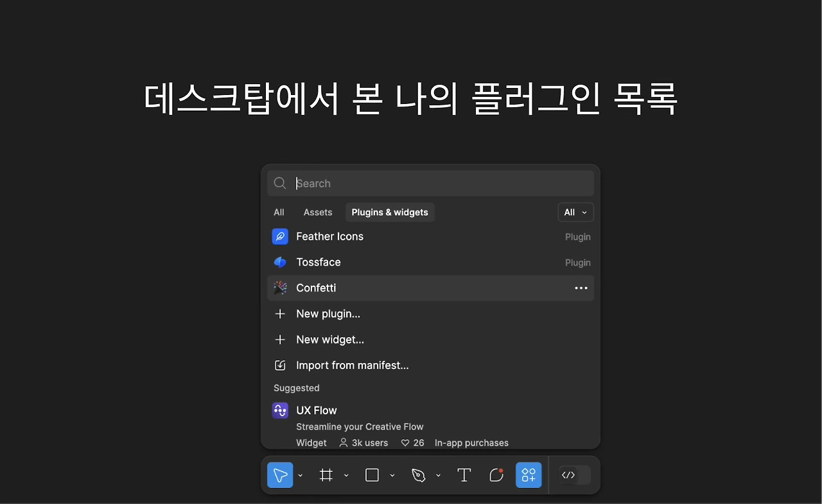
Task: Expand the Frame tool dropdown chevron
Action: click(x=346, y=476)
